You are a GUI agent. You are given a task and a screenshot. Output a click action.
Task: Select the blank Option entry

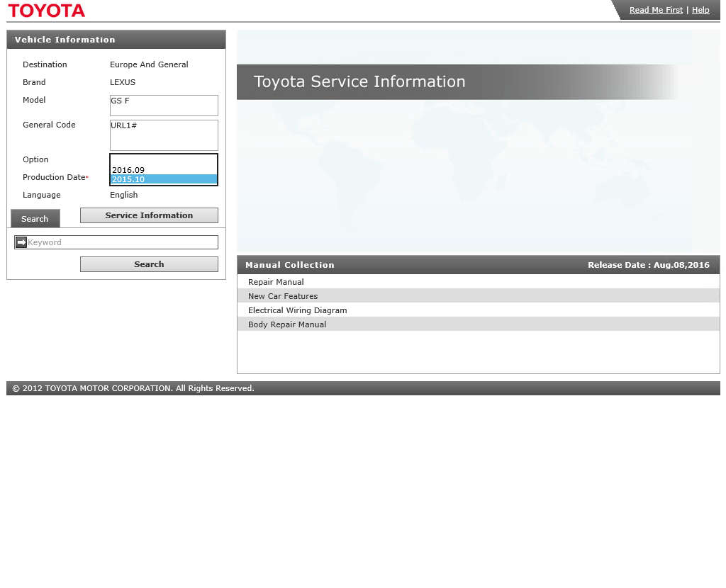coord(164,160)
